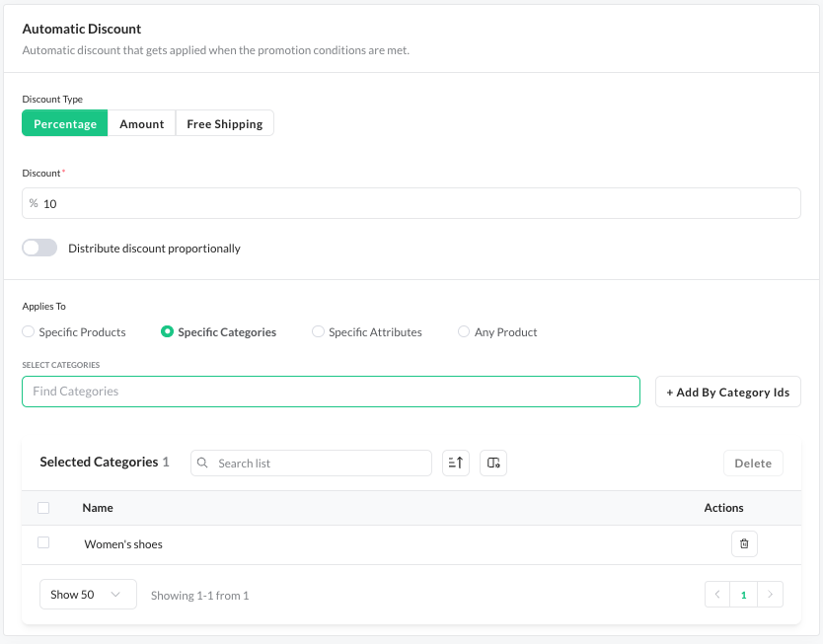Image resolution: width=823 pixels, height=644 pixels.
Task: Choose the Amount discount type
Action: pos(142,123)
